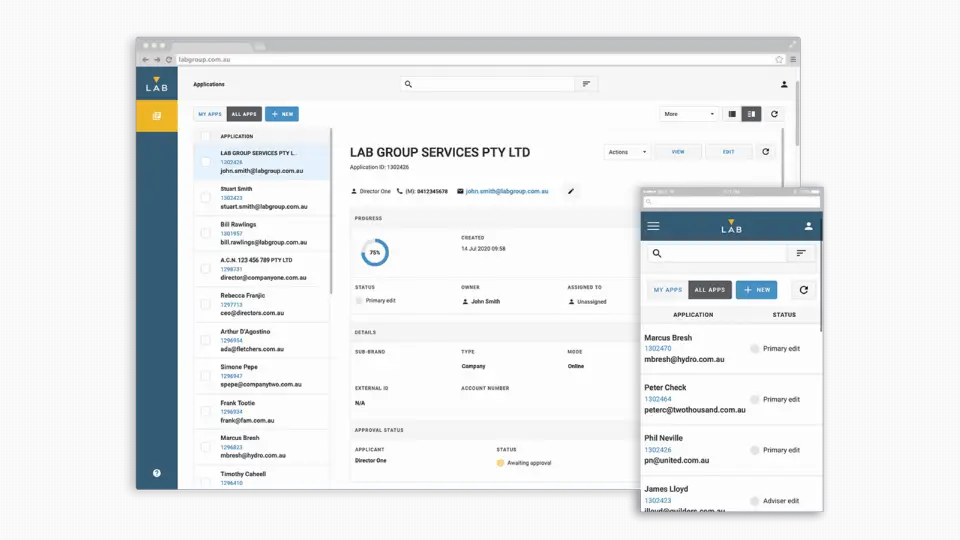Tick the Stuart Smith row checkbox
Viewport: 960px width, 540px height.
205,197
